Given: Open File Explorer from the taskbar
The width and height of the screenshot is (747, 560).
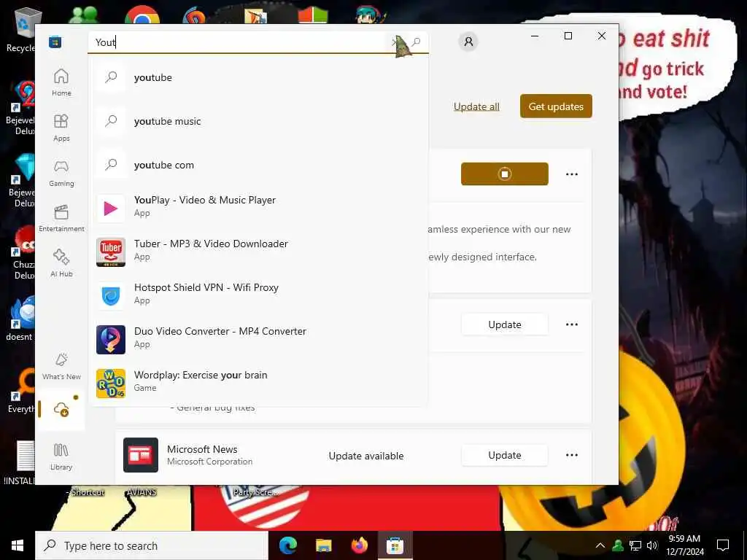Looking at the screenshot, I should point(323,545).
